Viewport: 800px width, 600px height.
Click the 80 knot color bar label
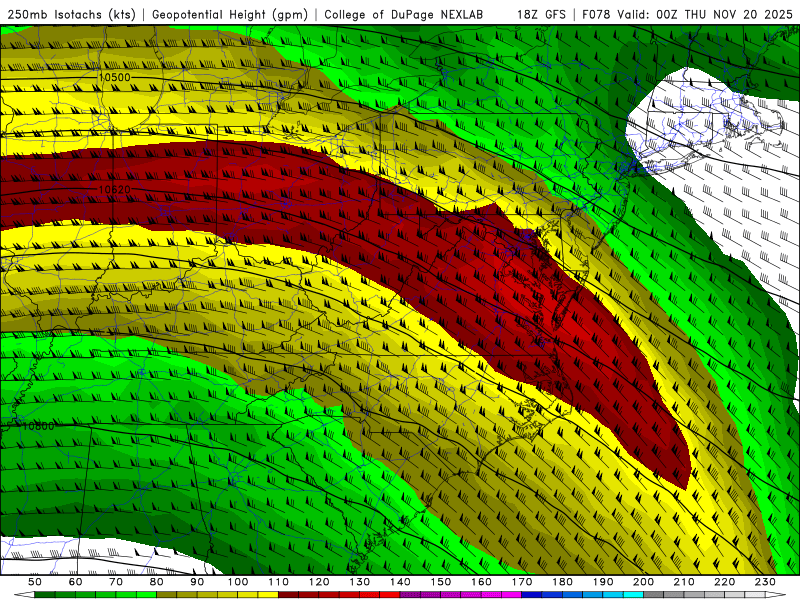(156, 582)
